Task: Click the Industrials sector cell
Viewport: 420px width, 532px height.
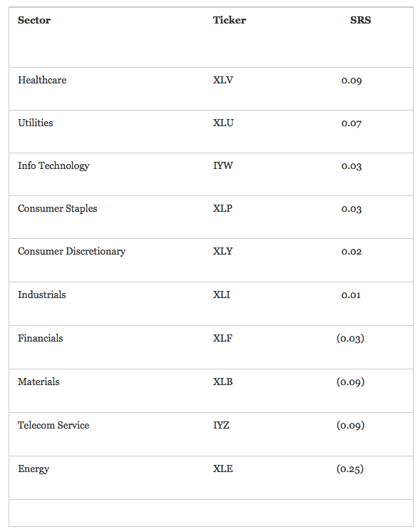Action: (x=42, y=295)
